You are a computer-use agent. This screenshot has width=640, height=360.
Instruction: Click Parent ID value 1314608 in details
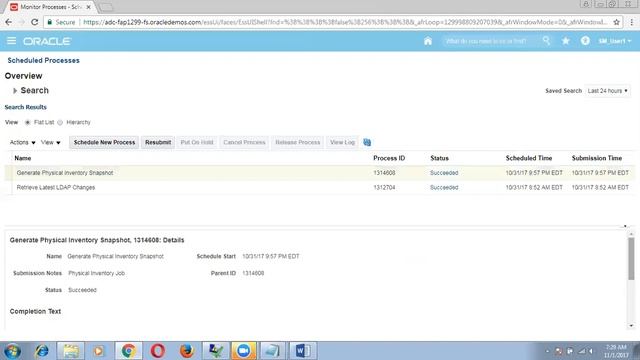tap(253, 273)
